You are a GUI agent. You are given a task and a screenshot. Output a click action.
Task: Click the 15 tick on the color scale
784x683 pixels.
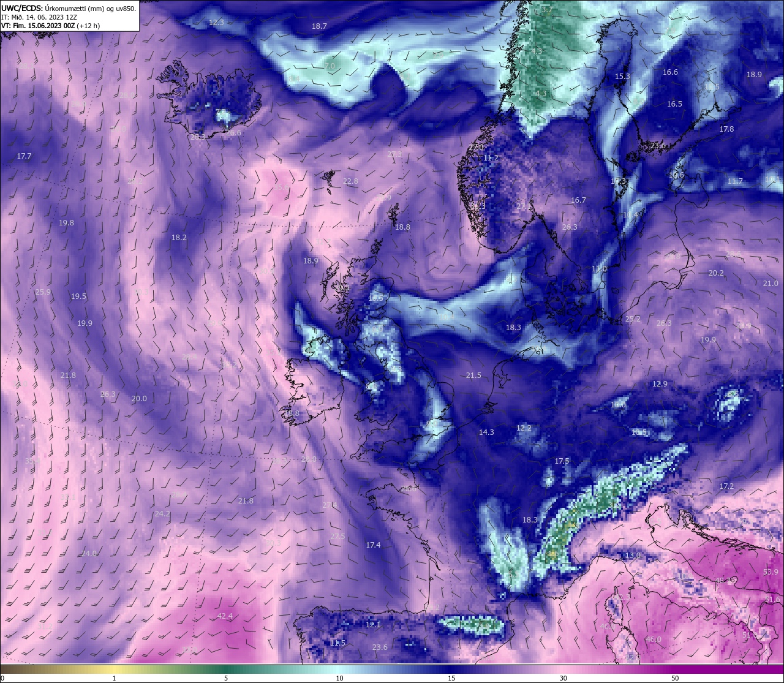[x=451, y=678]
